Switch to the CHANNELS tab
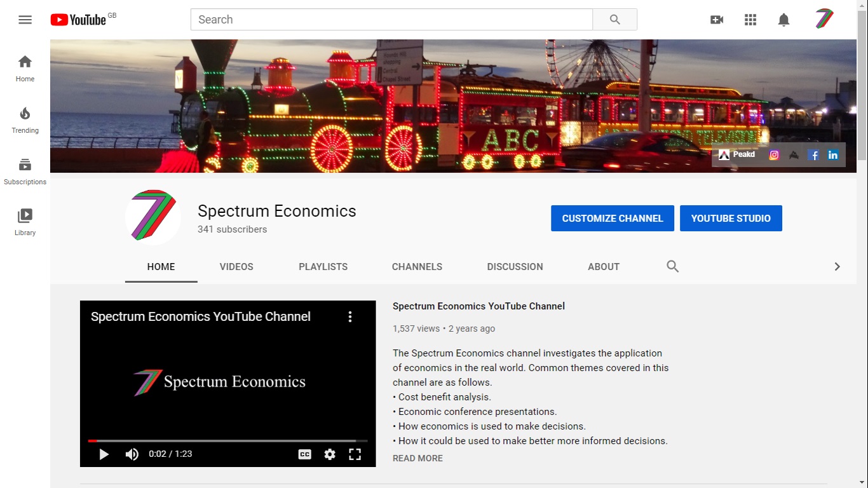This screenshot has width=868, height=488. coord(417,267)
